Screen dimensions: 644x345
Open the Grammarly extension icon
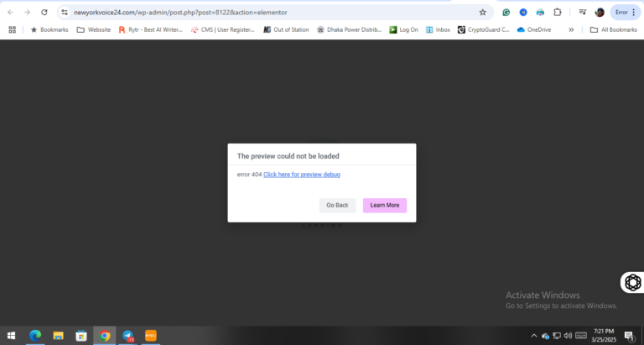tap(506, 13)
